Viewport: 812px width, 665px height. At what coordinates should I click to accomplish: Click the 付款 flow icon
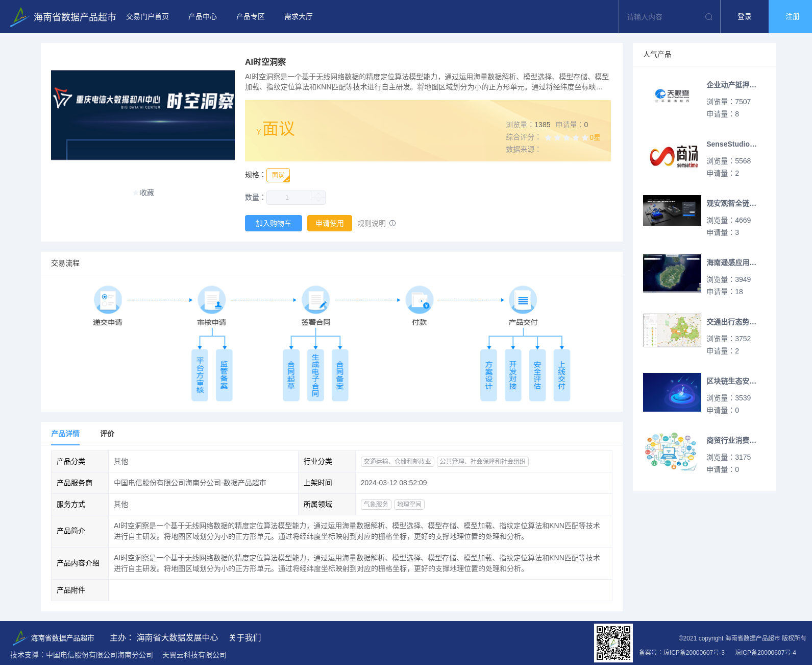[x=420, y=300]
